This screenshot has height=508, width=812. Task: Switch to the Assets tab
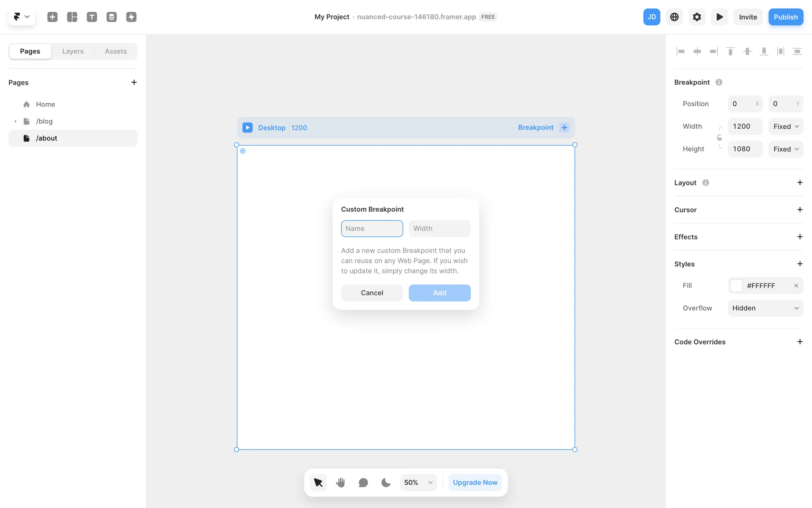tap(115, 51)
